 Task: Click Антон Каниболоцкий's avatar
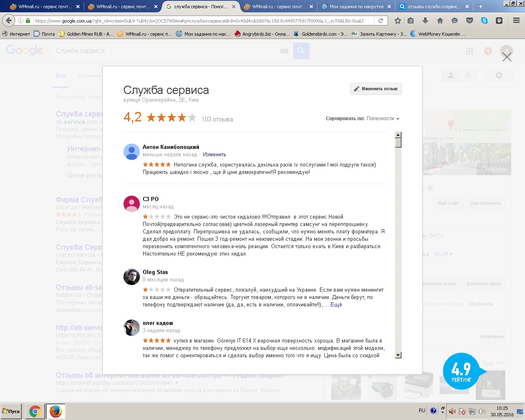(132, 152)
